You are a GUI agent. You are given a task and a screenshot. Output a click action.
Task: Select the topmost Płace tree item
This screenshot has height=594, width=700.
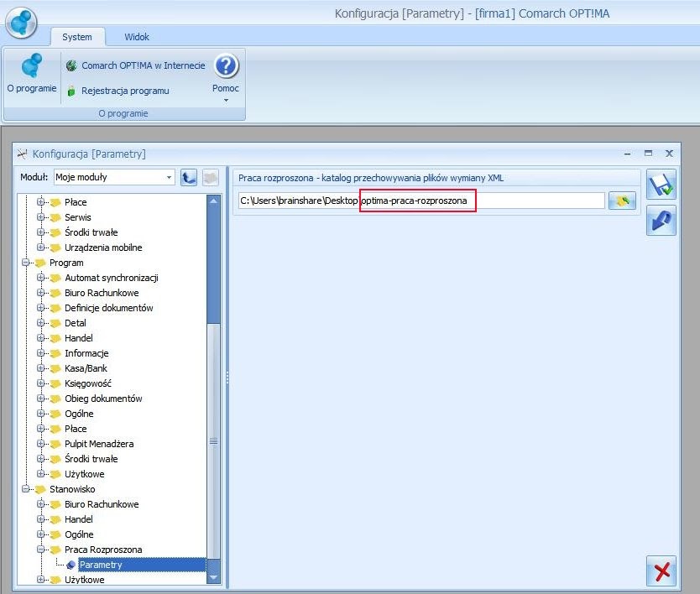(x=76, y=202)
